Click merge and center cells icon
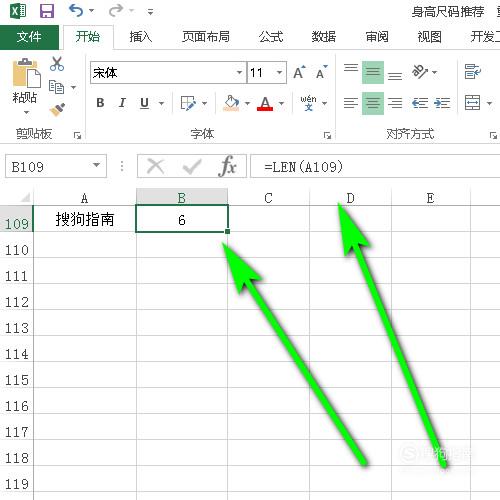500x500 pixels. [473, 103]
